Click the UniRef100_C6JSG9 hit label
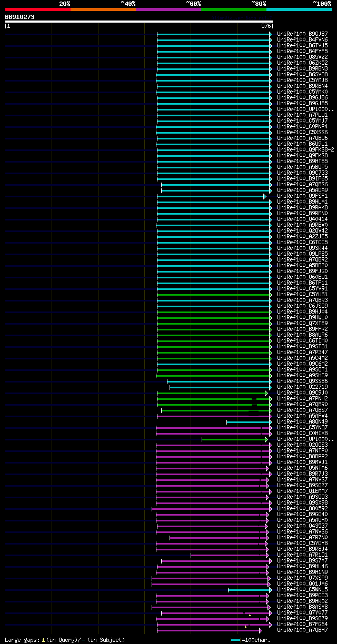This screenshot has height=644, width=337. pos(302,306)
